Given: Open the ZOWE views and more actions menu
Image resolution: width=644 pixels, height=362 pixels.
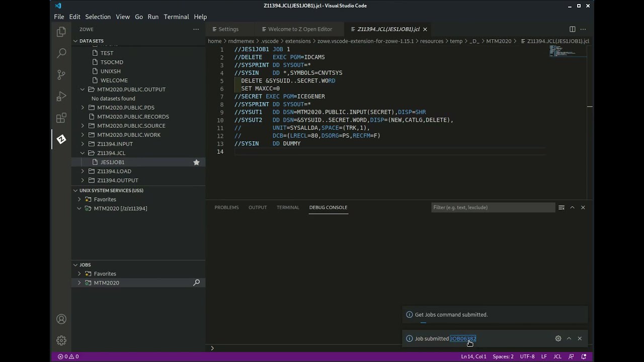Looking at the screenshot, I should pyautogui.click(x=196, y=29).
